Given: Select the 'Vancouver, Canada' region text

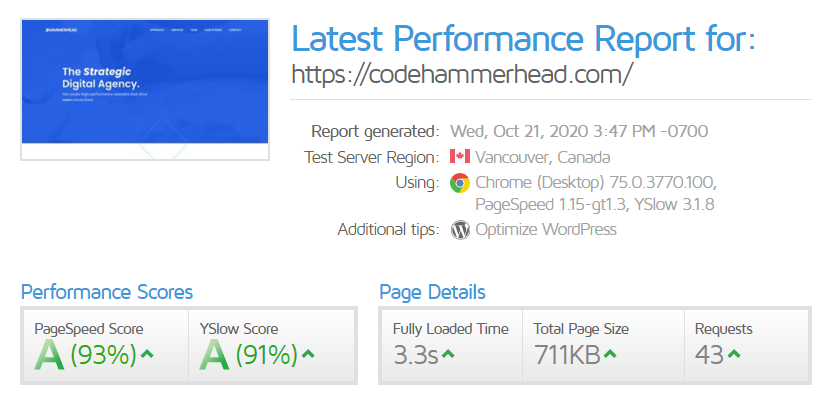Looking at the screenshot, I should pos(542,157).
